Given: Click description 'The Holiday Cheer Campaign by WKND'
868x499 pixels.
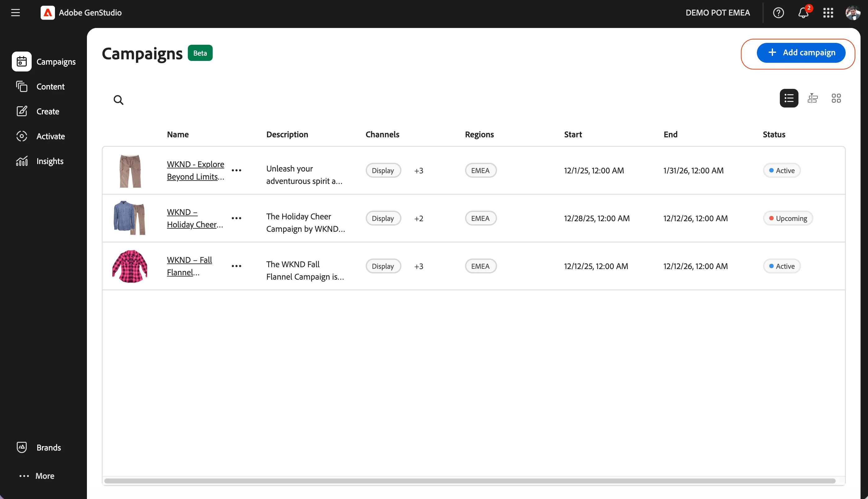Looking at the screenshot, I should 305,223.
